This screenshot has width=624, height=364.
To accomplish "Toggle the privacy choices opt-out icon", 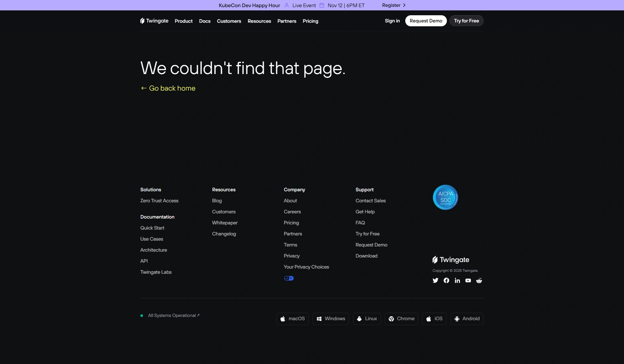I will click(x=289, y=278).
